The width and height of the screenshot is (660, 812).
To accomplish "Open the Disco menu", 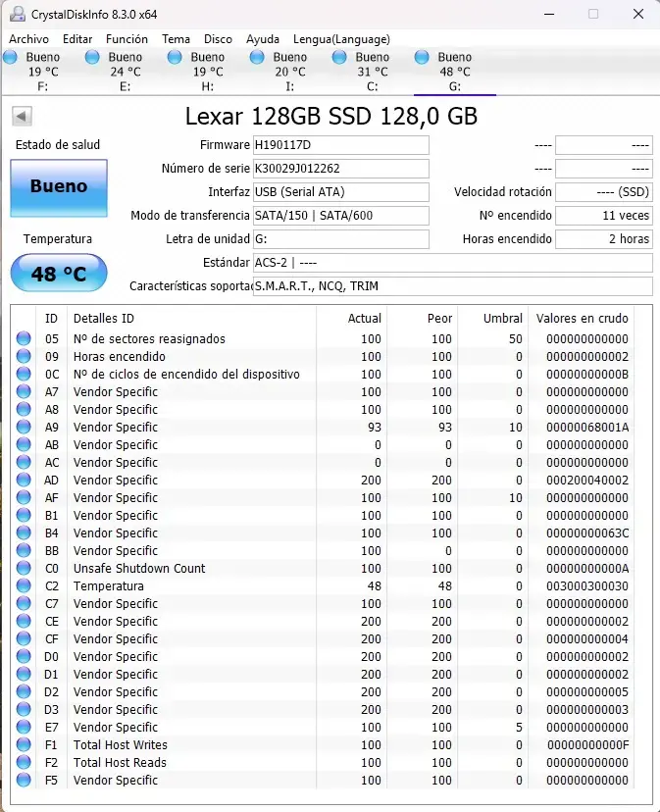I will point(218,39).
